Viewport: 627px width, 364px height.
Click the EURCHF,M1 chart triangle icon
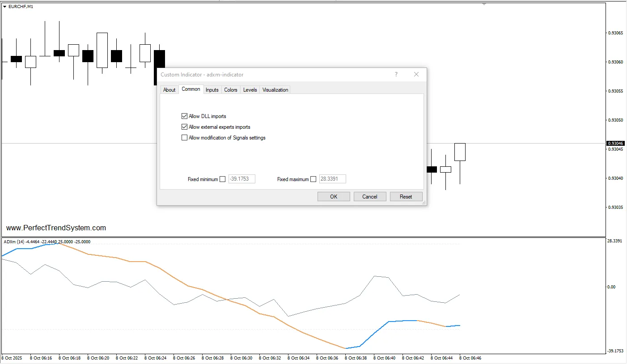click(5, 7)
